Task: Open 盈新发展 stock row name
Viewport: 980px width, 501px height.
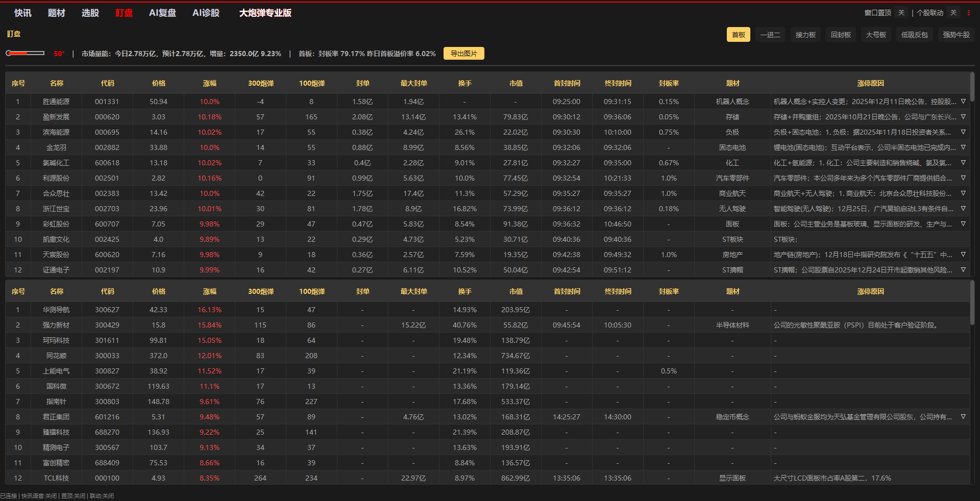Action: [x=56, y=117]
